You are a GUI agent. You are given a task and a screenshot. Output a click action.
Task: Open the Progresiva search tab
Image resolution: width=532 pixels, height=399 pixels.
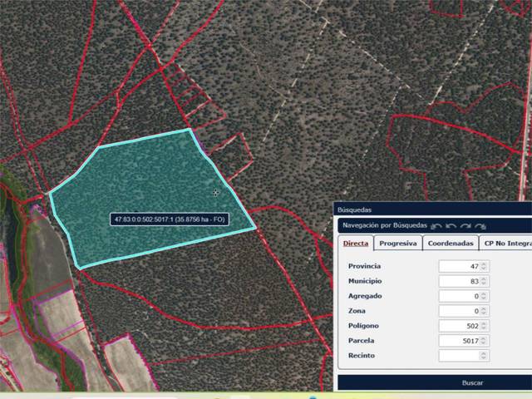398,244
